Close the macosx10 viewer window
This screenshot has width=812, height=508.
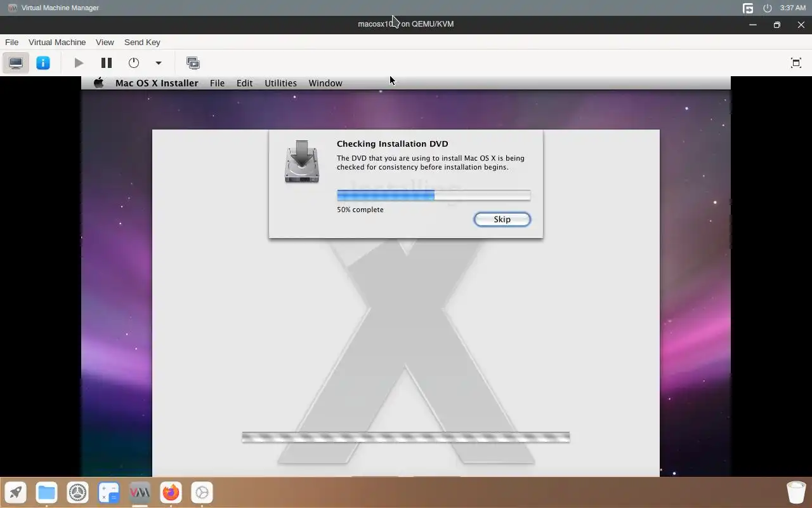click(x=801, y=25)
